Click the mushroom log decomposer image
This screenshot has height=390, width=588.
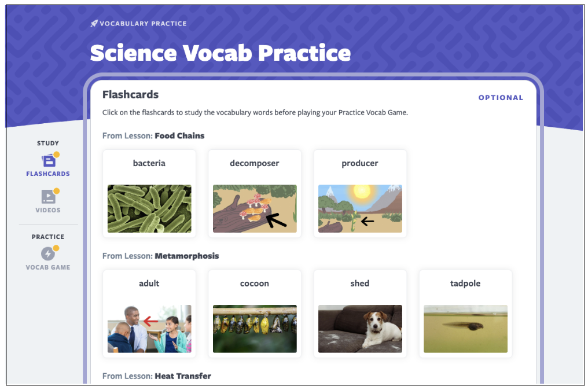[255, 208]
